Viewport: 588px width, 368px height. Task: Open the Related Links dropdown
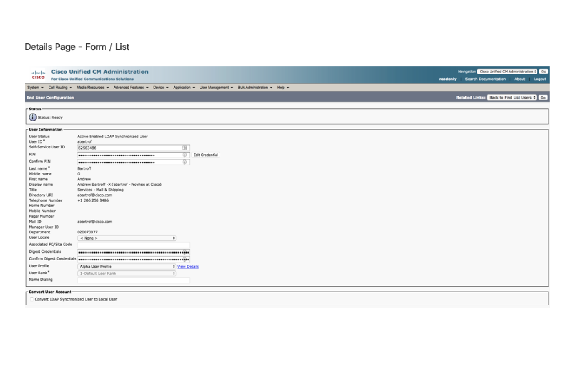point(512,98)
